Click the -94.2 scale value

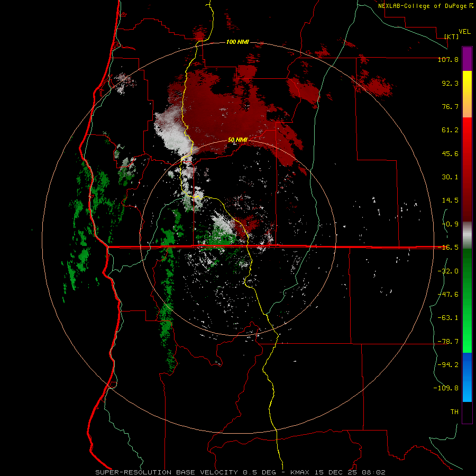448,365
